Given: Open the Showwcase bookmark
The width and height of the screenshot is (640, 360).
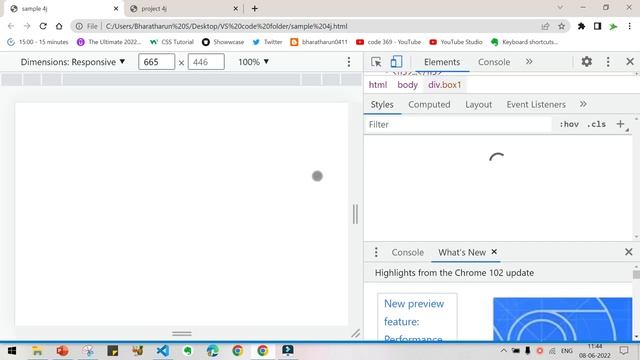Looking at the screenshot, I should [x=223, y=42].
